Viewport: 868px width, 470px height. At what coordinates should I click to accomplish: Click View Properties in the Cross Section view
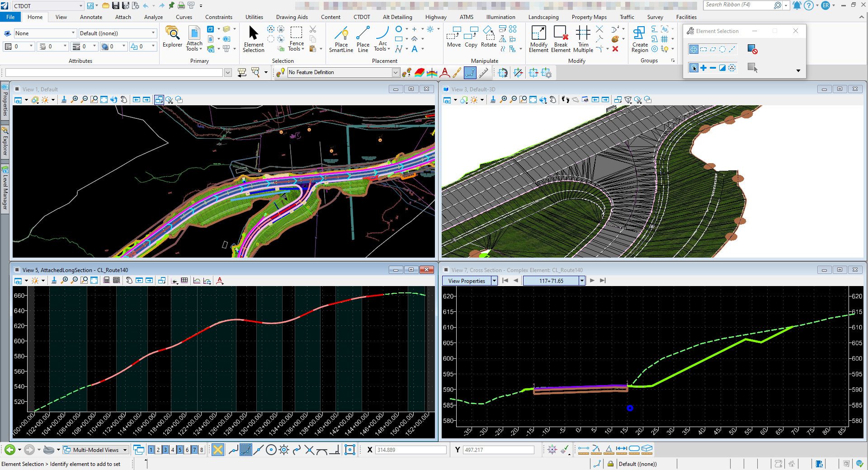[x=467, y=281]
